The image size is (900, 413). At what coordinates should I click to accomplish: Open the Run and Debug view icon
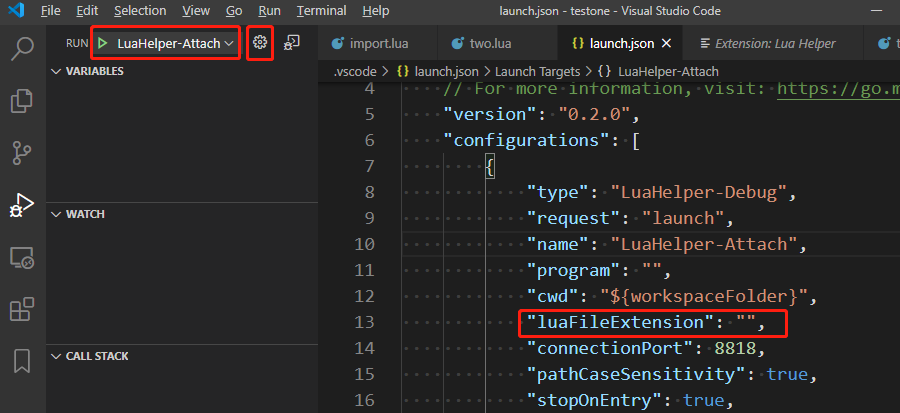22,205
